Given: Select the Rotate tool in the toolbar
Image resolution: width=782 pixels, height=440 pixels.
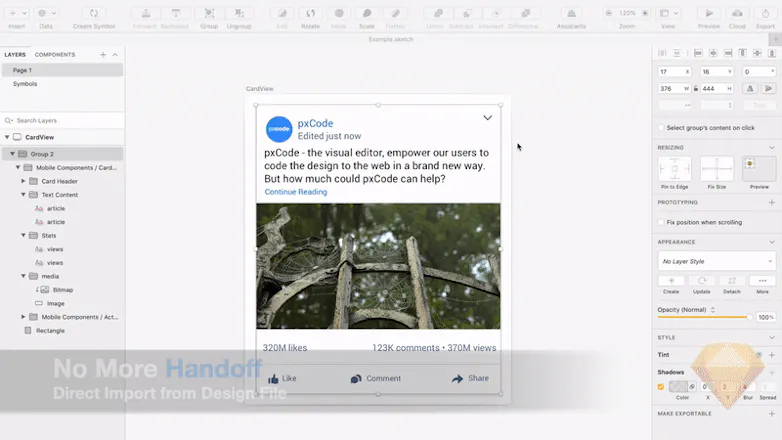Looking at the screenshot, I should point(310,13).
